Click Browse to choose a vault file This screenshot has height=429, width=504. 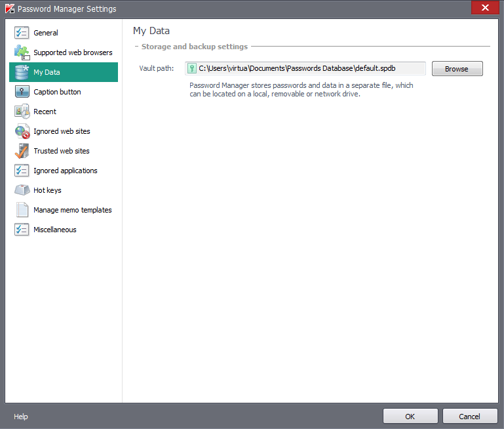457,68
